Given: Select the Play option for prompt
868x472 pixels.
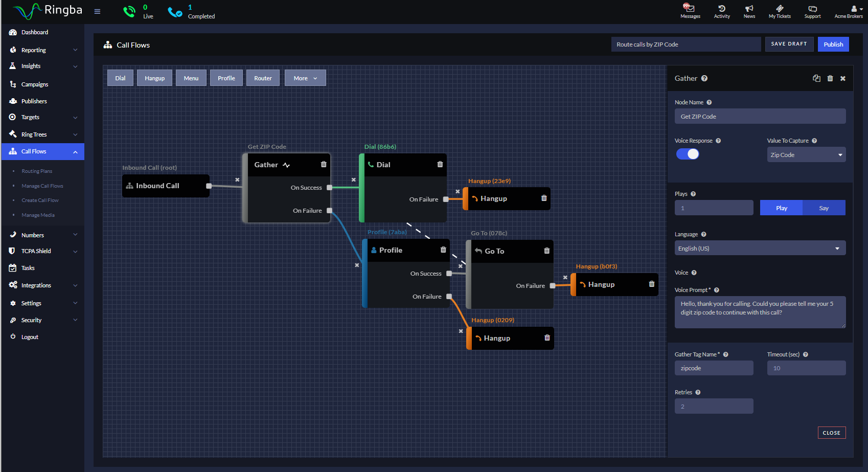Looking at the screenshot, I should (x=781, y=208).
